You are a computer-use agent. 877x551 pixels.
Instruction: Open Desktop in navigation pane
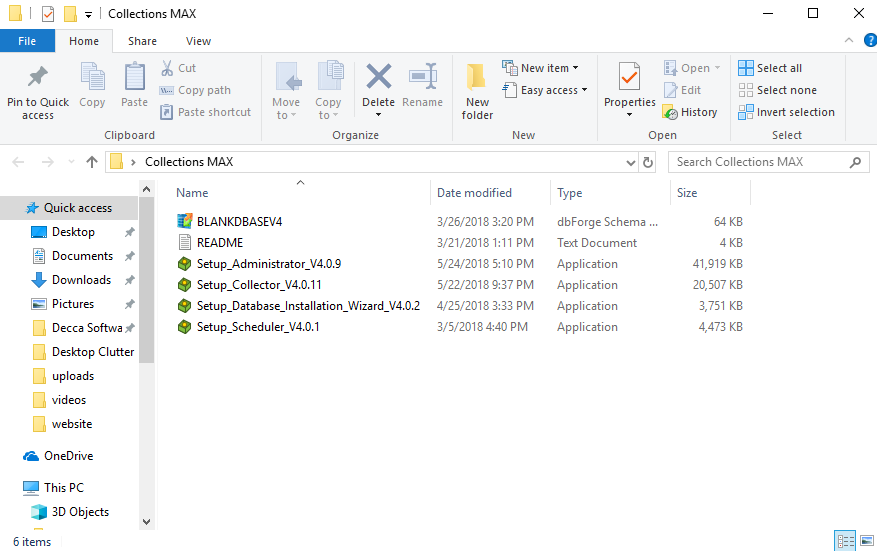[x=73, y=232]
